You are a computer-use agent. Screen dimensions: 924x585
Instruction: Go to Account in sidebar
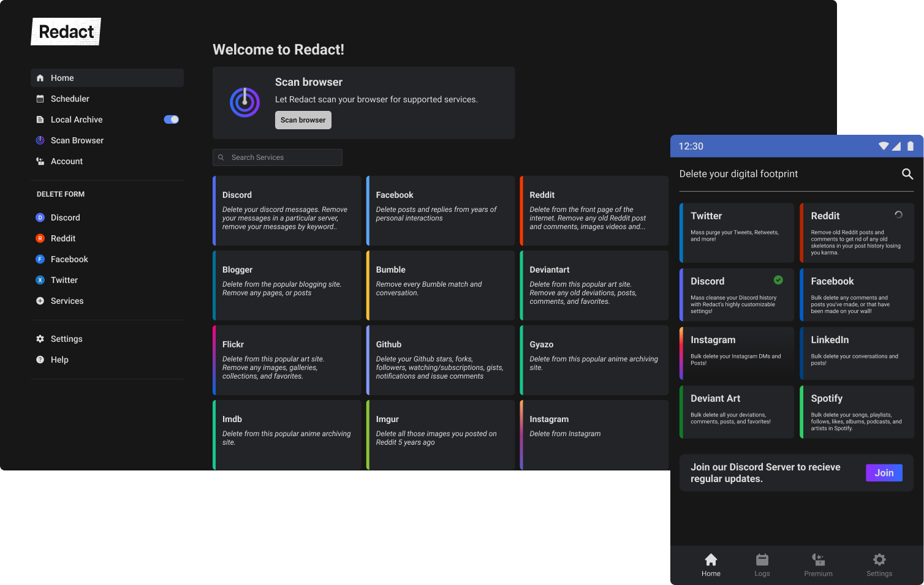click(x=66, y=161)
